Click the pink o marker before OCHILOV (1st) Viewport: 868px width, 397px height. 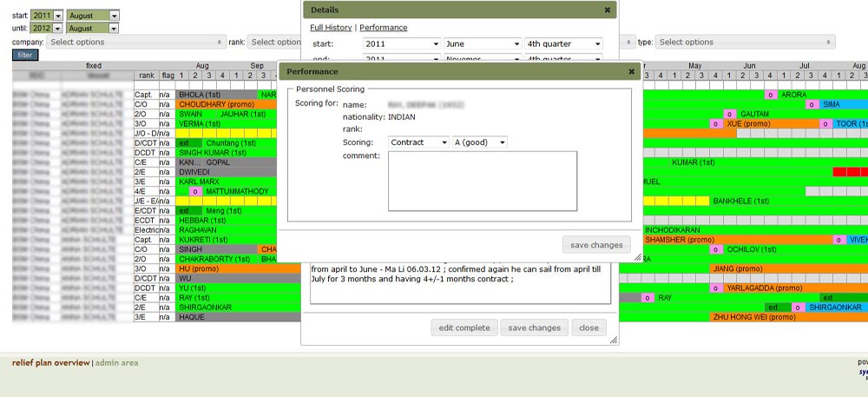coord(717,249)
